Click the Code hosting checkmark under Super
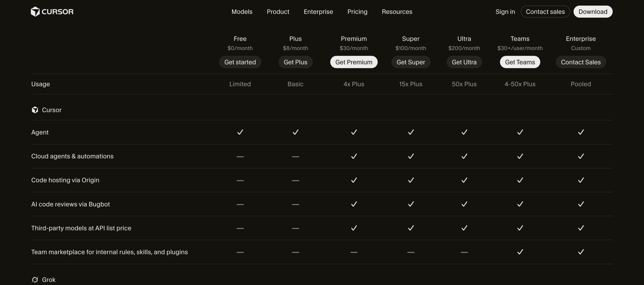Viewport: 644px width, 285px height. tap(411, 180)
